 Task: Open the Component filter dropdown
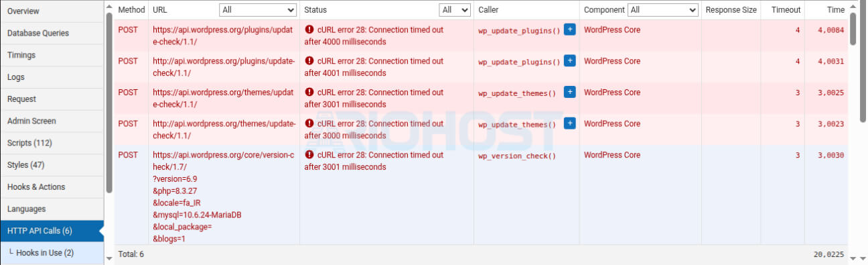point(662,10)
